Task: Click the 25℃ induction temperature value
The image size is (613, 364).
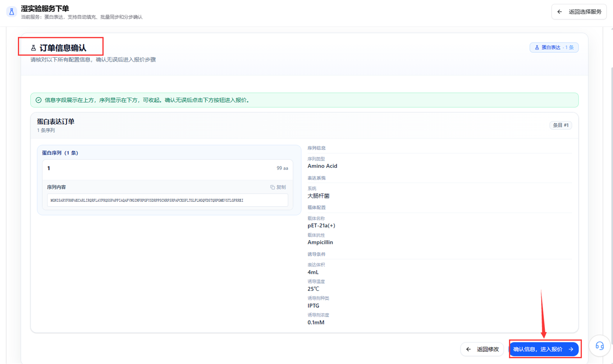Action: (x=313, y=289)
